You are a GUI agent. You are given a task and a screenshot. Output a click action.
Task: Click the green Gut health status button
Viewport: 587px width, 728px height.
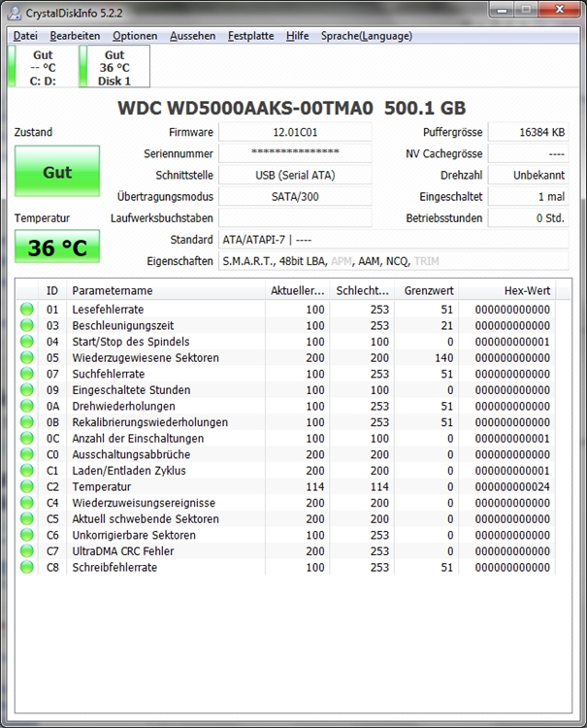click(57, 171)
